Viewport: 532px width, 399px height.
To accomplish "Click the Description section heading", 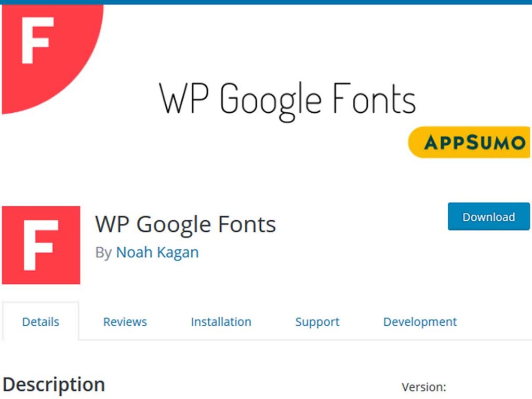I will pyautogui.click(x=54, y=384).
